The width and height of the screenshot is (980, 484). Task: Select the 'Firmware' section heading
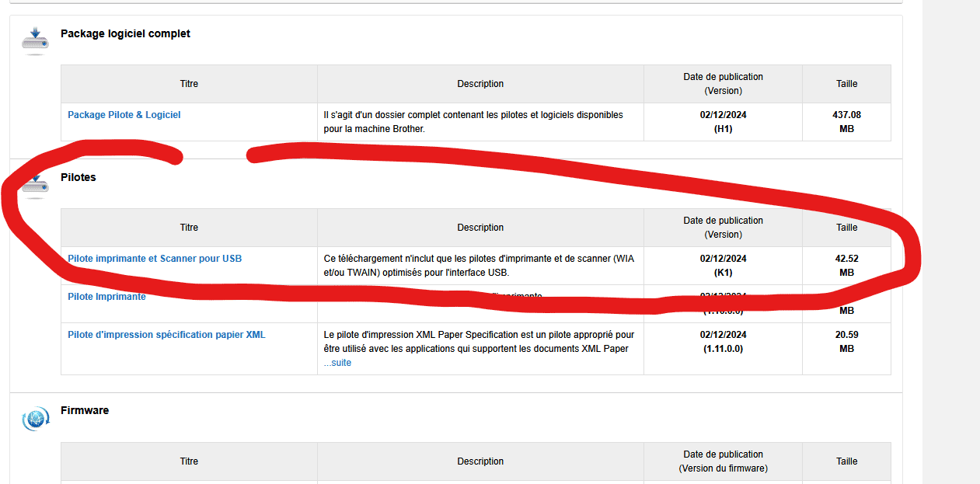(85, 410)
